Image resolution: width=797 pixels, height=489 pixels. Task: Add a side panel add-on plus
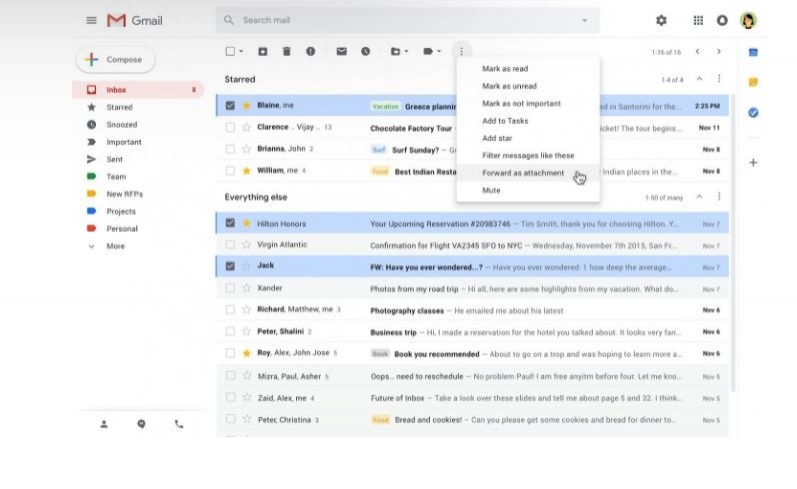(x=753, y=163)
